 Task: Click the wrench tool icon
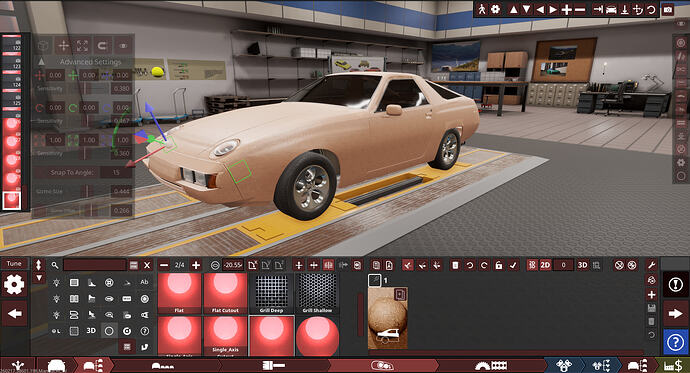[x=652, y=265]
